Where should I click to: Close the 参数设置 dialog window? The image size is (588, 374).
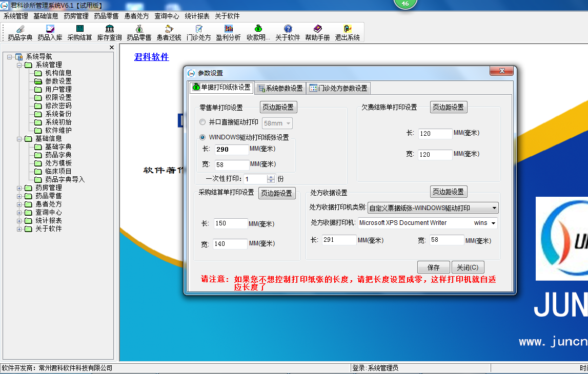[502, 71]
